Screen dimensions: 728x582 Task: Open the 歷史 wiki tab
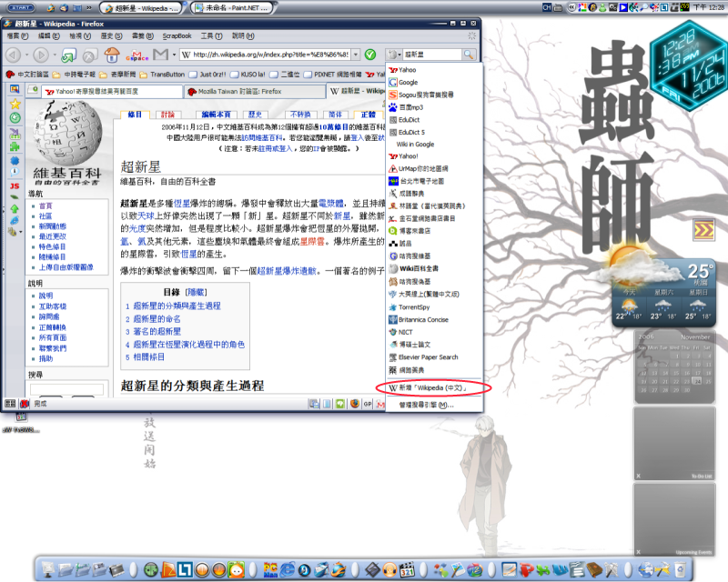click(255, 115)
